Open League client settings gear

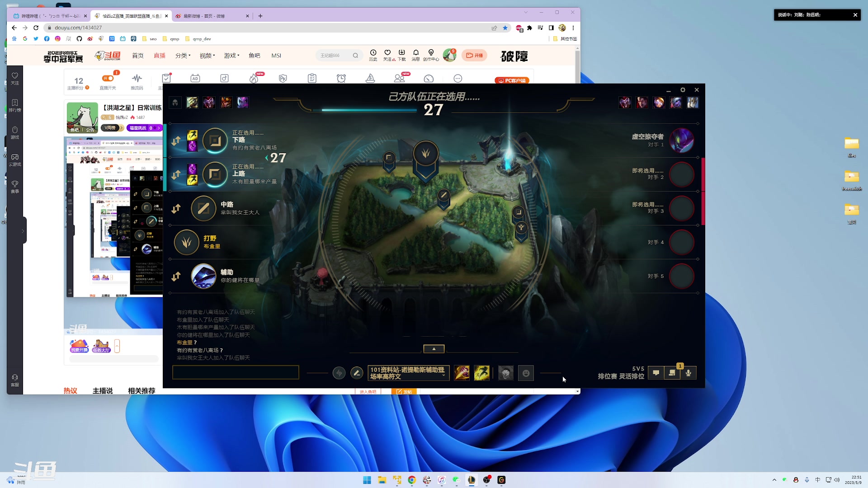(683, 90)
